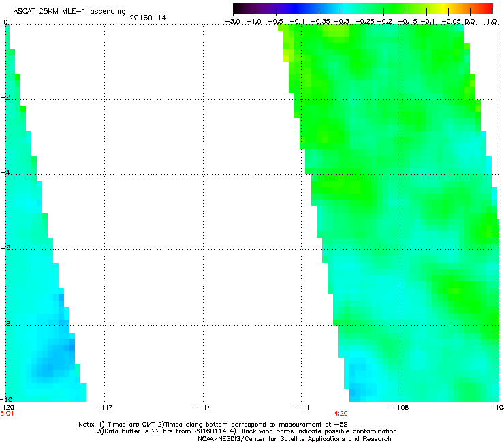Screen dimensions: 504x443
Task: Click the latitude label -4 on the left axis
Action: pos(5,172)
